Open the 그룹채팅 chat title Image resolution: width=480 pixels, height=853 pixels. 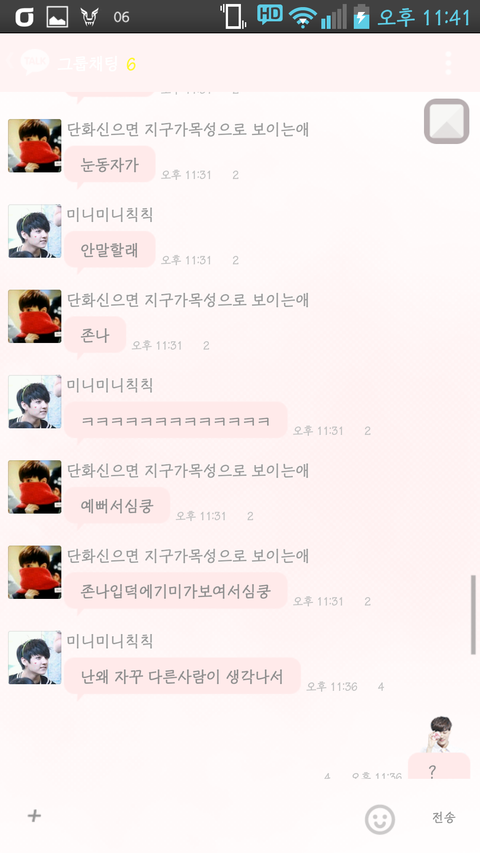click(x=88, y=64)
